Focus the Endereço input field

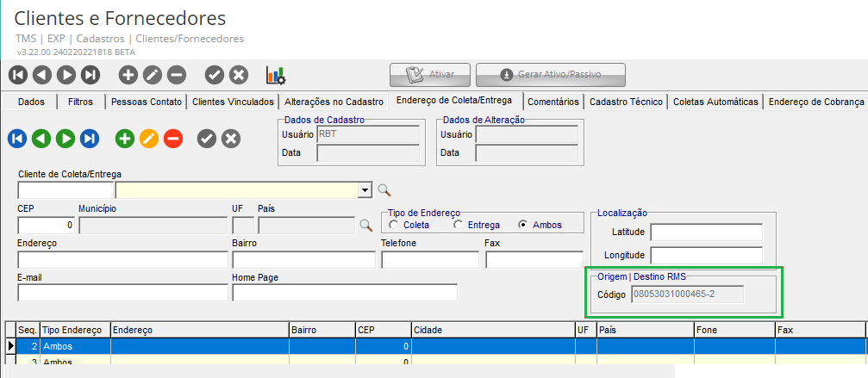tap(123, 260)
